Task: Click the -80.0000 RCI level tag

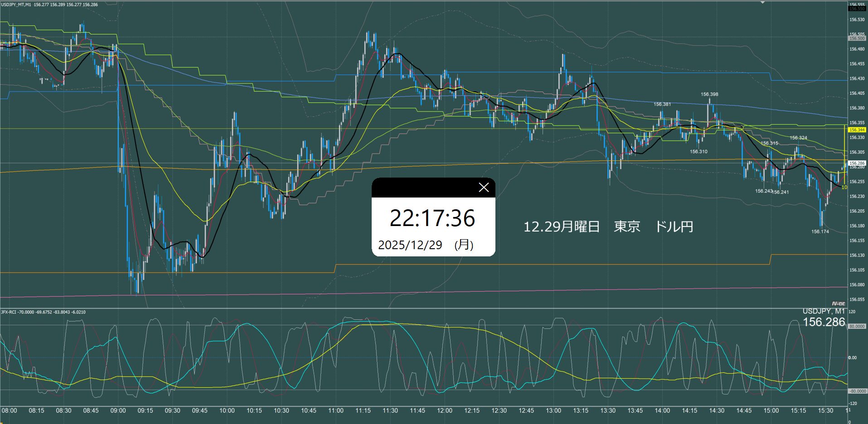Action: 856,391
